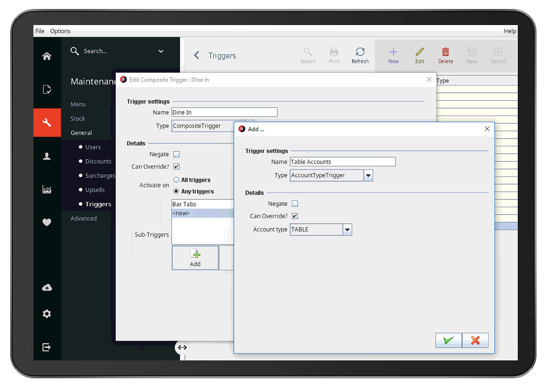The height and width of the screenshot is (392, 550).
Task: Open the File menu
Action: 39,31
